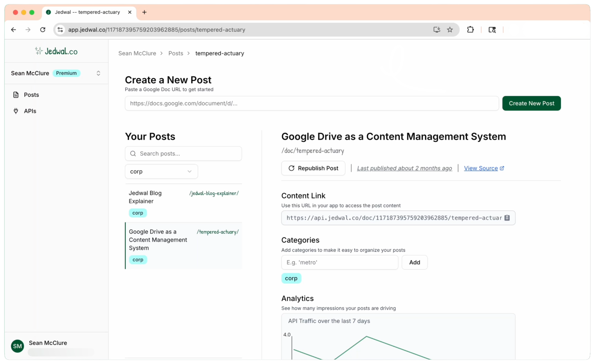The image size is (594, 364).
Task: Open the account switcher beside the Premium badge
Action: coord(98,73)
